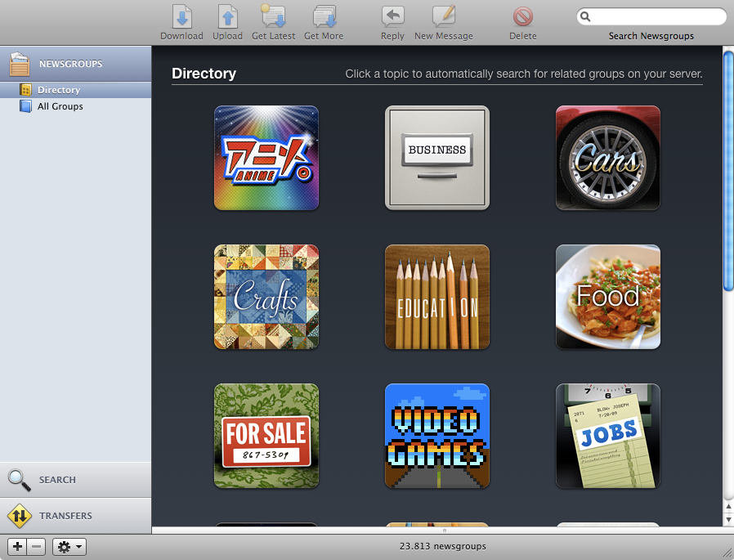Click the Download toolbar icon
Viewport: 734px width, 560px height.
tap(181, 16)
